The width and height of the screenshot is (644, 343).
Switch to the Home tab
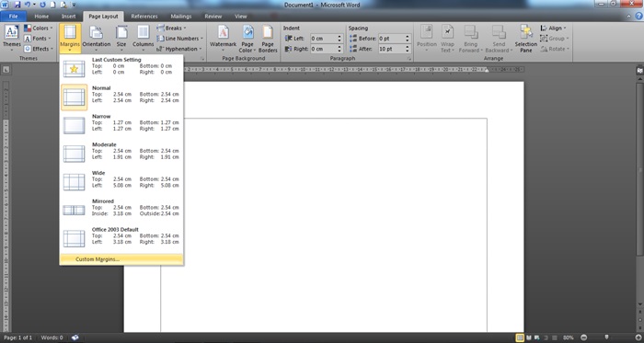41,17
